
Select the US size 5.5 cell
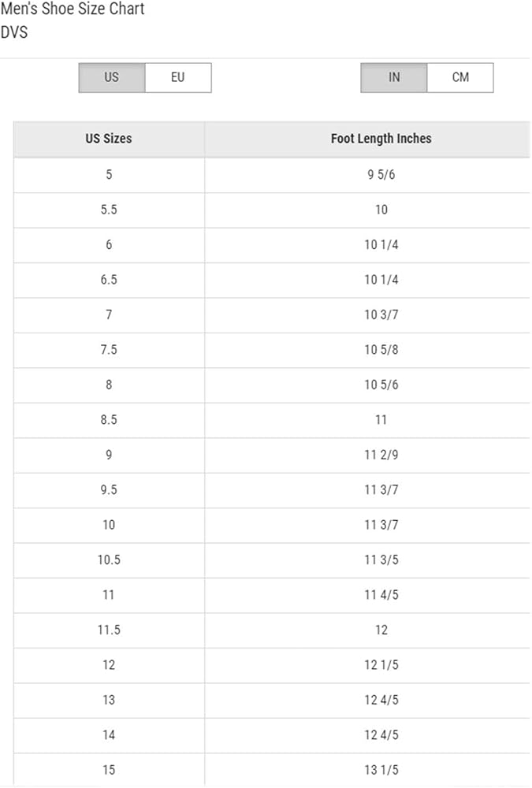(x=109, y=210)
